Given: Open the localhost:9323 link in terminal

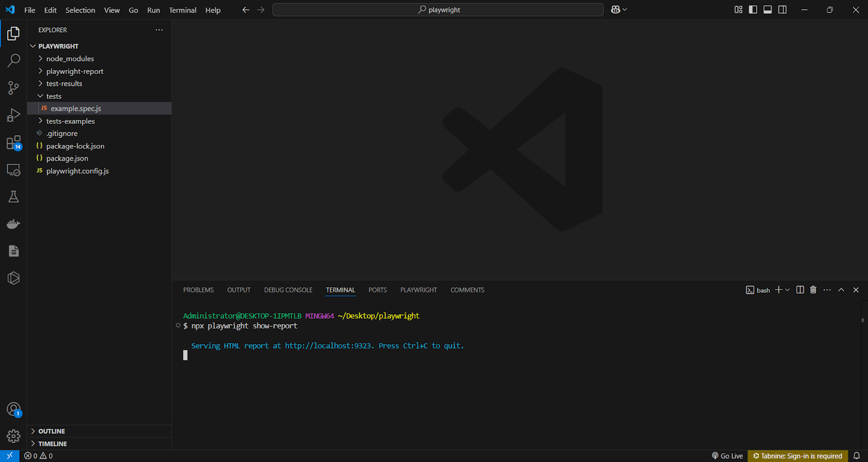Looking at the screenshot, I should pyautogui.click(x=328, y=346).
